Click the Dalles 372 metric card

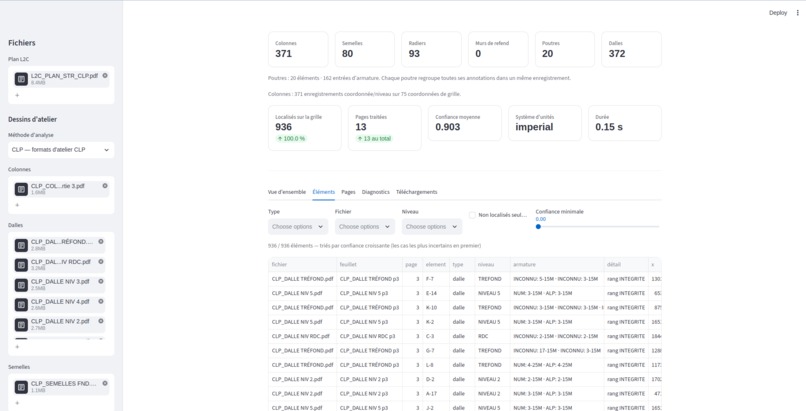(632, 49)
